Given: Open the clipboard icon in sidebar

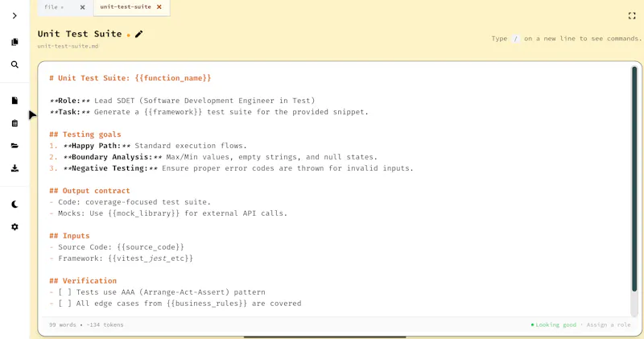Looking at the screenshot, I should point(14,123).
